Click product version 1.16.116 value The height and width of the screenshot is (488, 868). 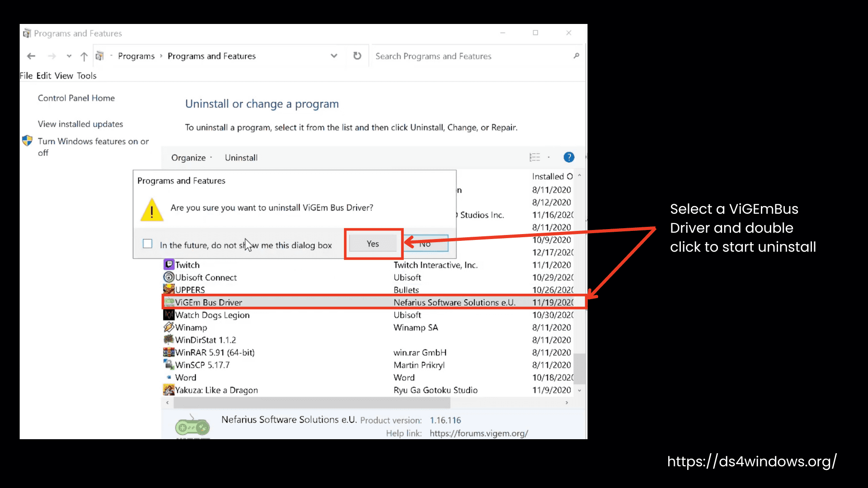click(x=445, y=420)
